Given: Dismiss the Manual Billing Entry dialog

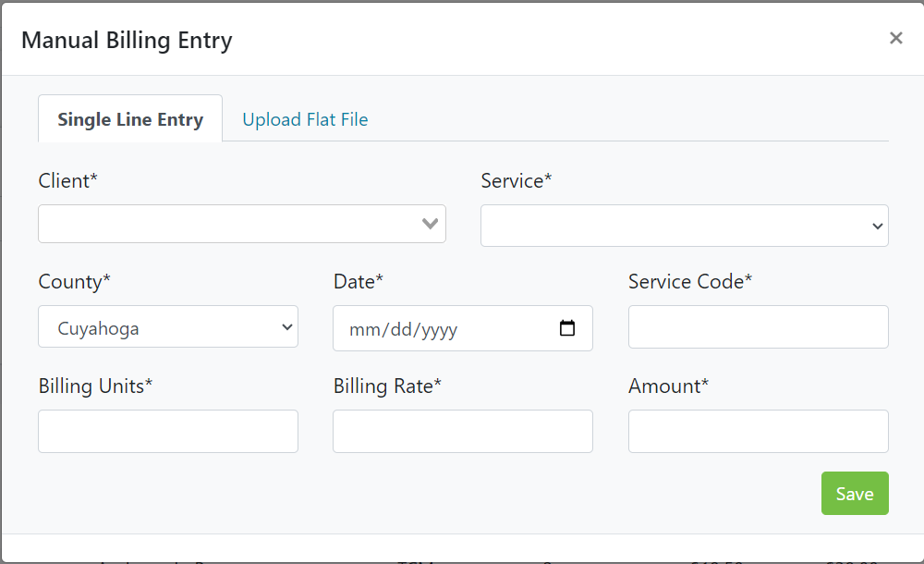Looking at the screenshot, I should (x=895, y=38).
